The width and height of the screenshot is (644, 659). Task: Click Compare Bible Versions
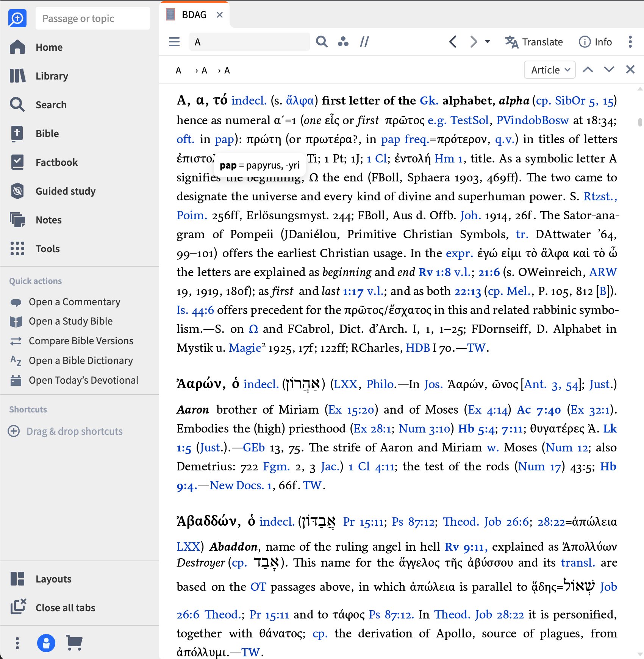coord(72,341)
